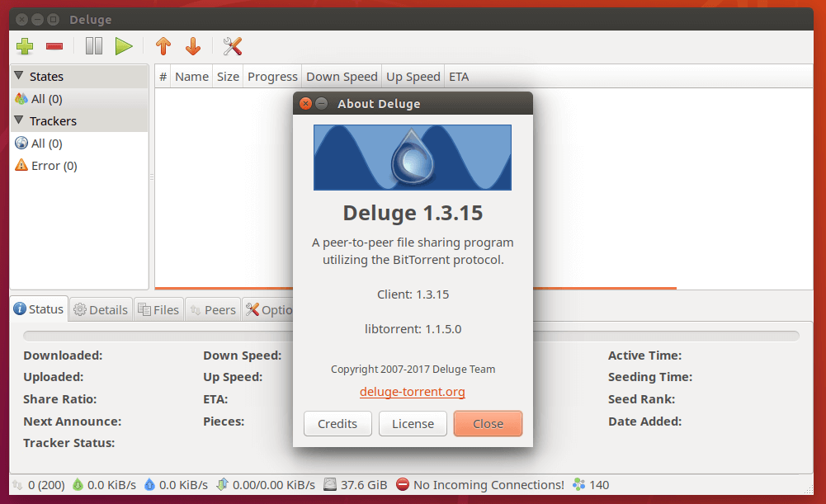
Task: Click the orange Queue Up arrow
Action: 163,46
